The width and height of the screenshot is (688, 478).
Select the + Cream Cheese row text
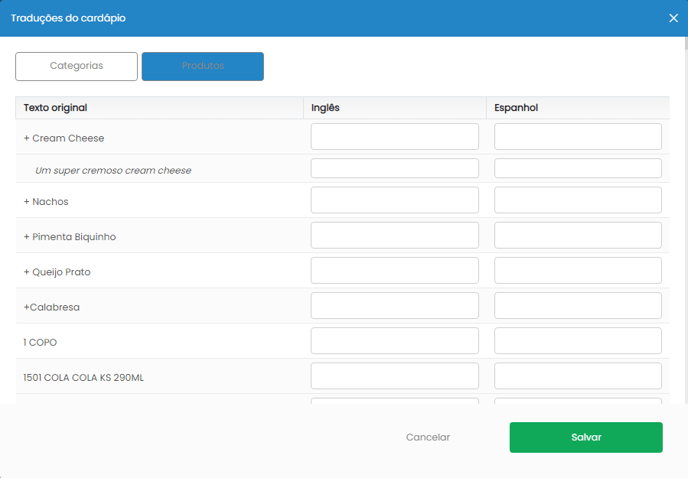point(64,138)
